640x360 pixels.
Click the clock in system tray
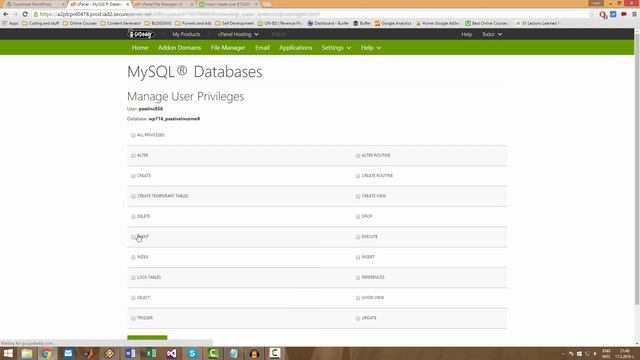coord(625,353)
